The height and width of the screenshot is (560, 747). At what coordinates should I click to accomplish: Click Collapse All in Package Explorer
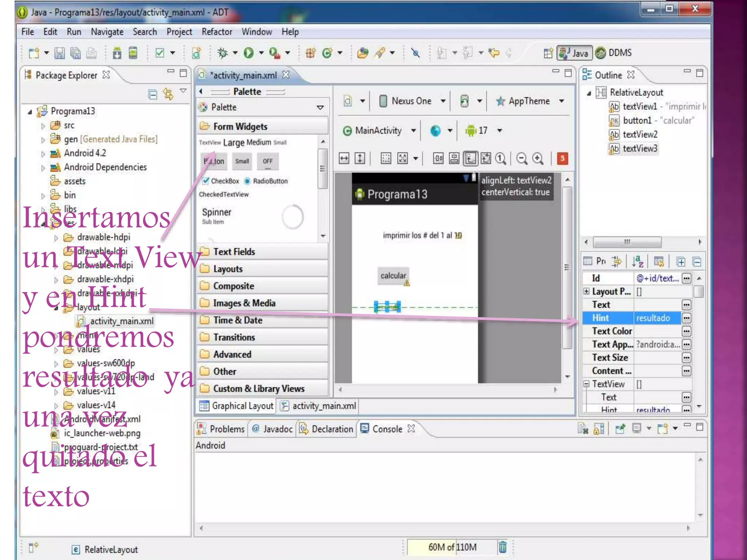152,94
